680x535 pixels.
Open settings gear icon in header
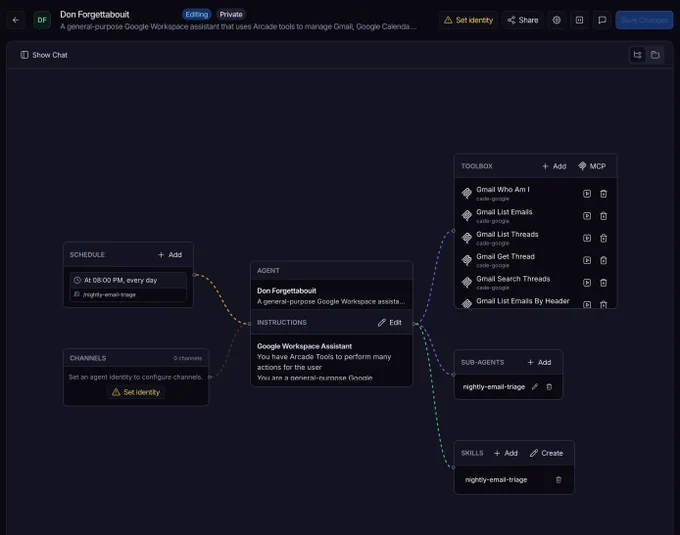pos(556,20)
